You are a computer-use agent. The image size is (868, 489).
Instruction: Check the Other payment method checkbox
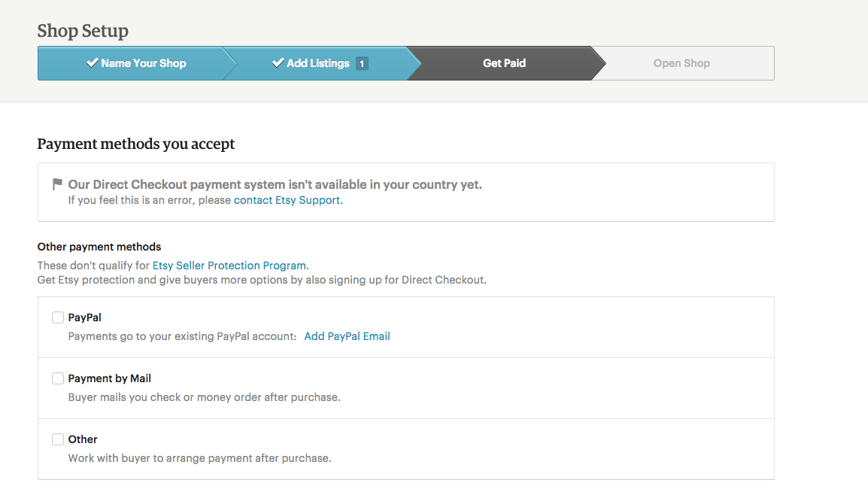tap(58, 439)
